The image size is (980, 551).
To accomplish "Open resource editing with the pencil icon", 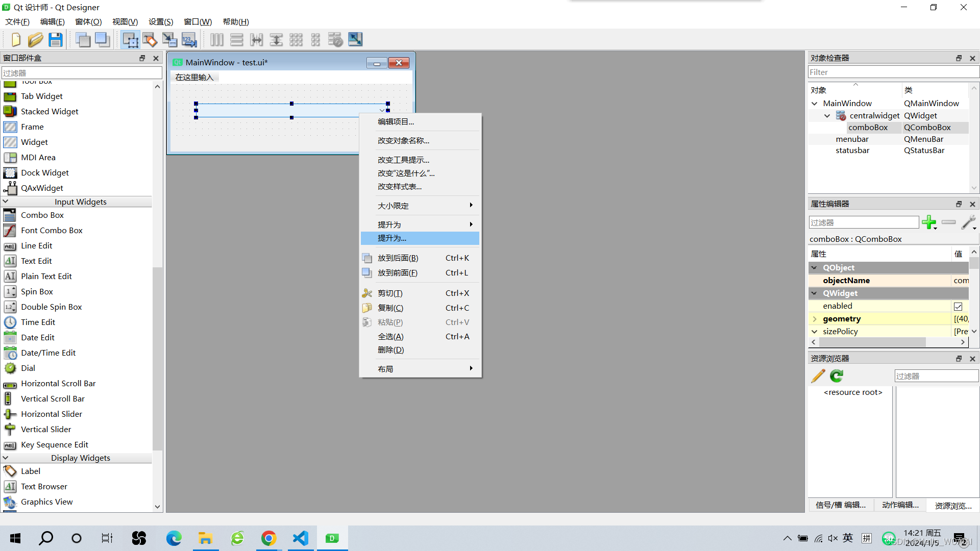I will (x=818, y=376).
